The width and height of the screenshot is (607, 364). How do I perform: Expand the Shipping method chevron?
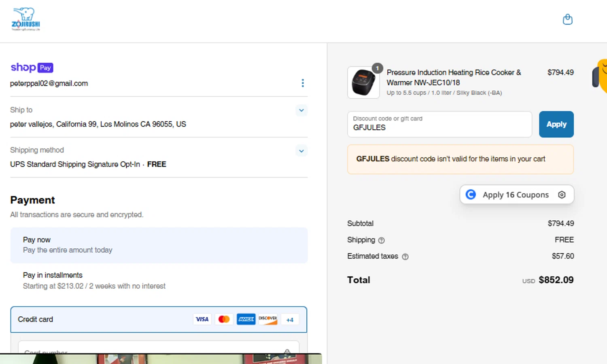(301, 151)
